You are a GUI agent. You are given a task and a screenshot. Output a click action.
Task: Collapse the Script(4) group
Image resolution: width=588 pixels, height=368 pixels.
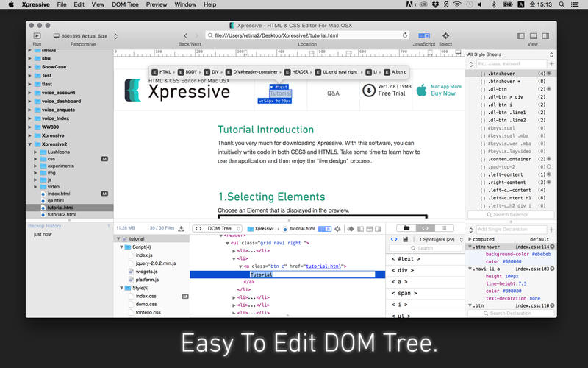pyautogui.click(x=122, y=247)
